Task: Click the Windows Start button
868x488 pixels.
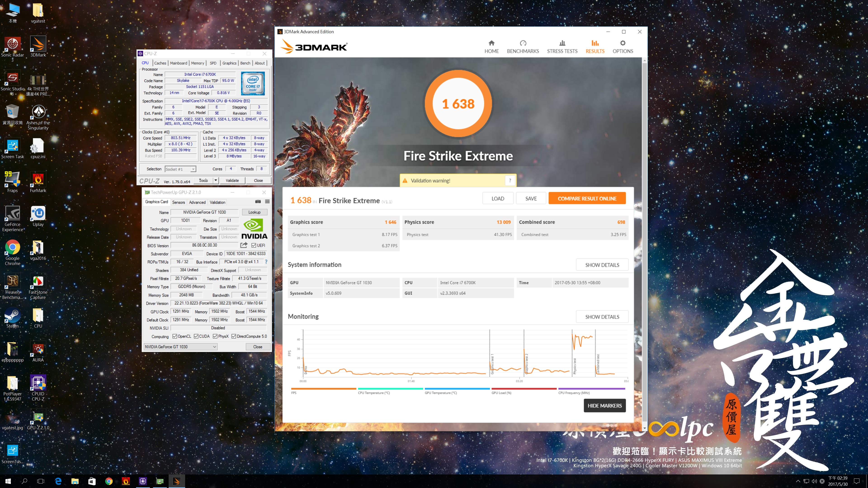Action: click(x=8, y=481)
